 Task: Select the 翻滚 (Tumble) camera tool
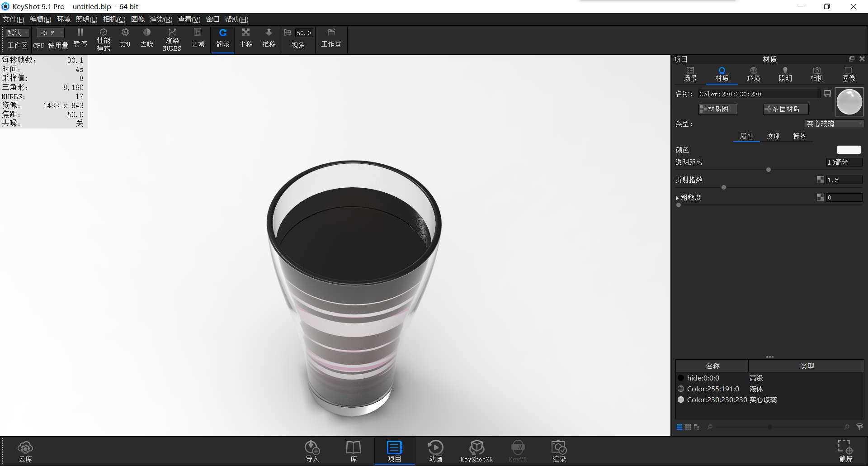point(222,38)
